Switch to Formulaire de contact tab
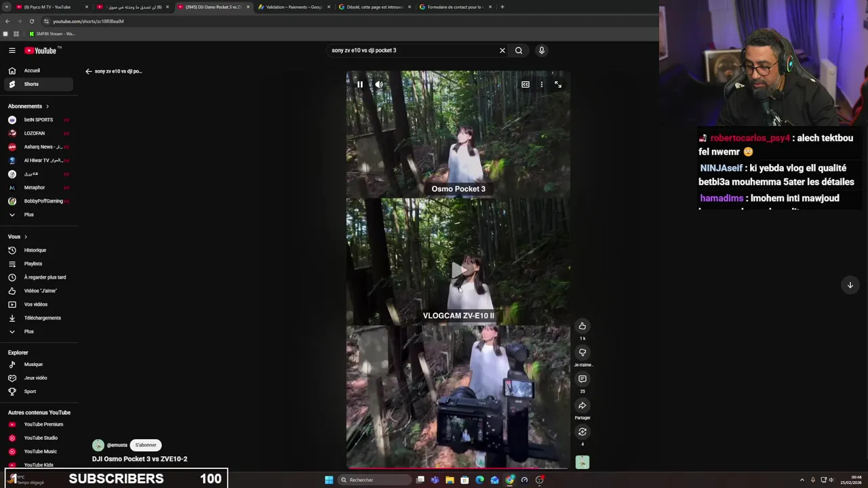The height and width of the screenshot is (488, 868). click(x=455, y=7)
